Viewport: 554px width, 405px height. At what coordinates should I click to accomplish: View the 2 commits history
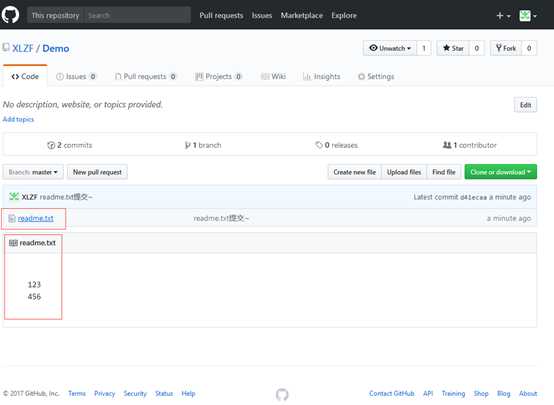pos(70,145)
